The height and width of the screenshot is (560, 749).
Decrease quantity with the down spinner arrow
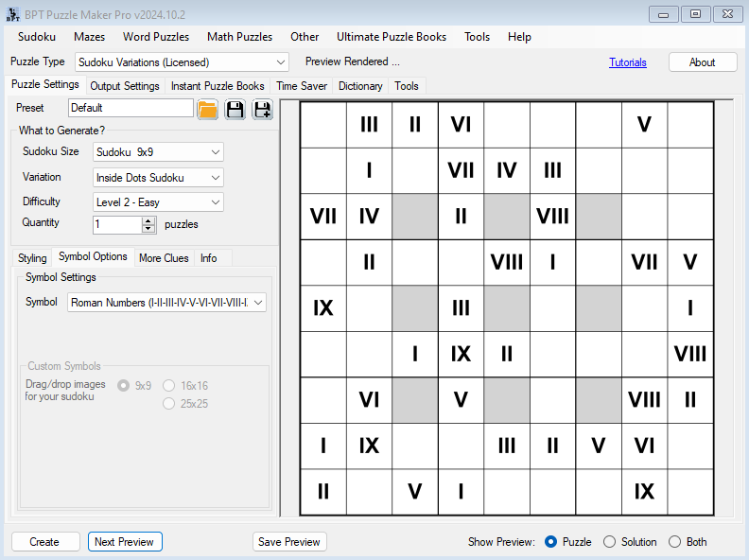[148, 229]
